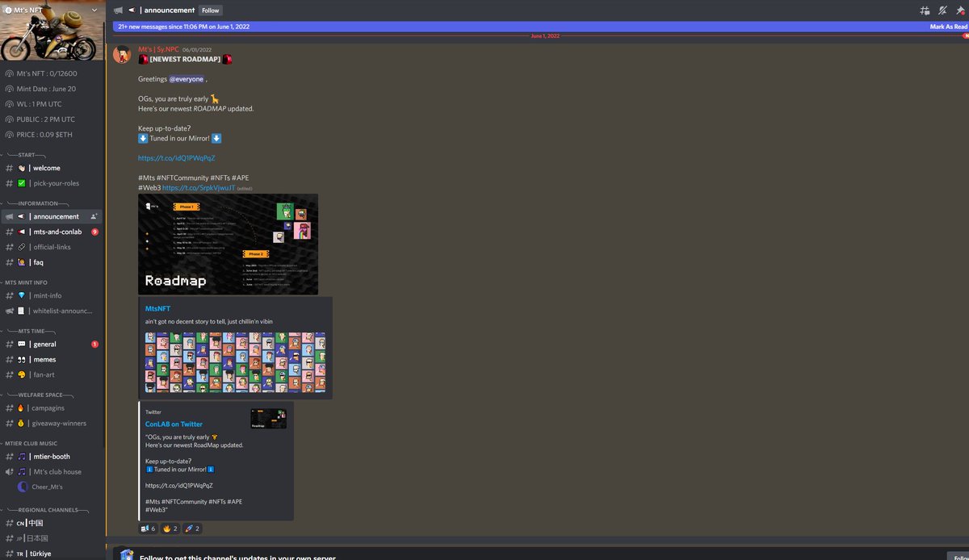Click the Mt's | Sy.NPC username
Screen dimensions: 969x560
[158, 49]
